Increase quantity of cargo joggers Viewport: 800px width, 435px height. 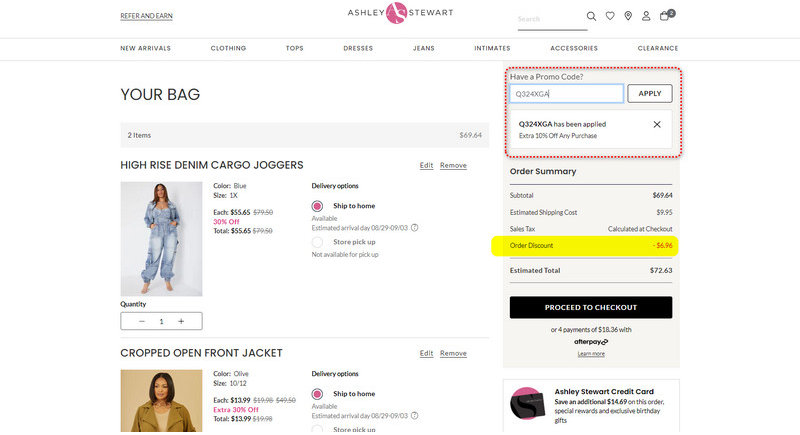click(x=181, y=321)
